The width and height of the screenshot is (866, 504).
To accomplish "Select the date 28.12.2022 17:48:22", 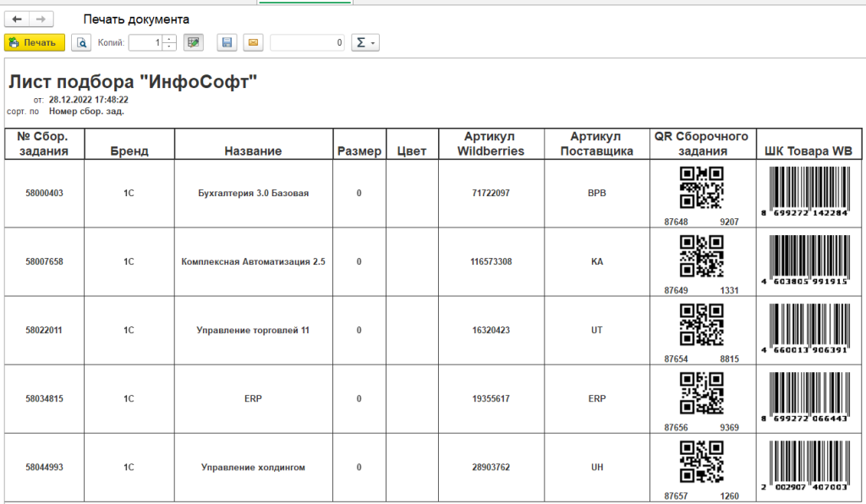I will pos(88,100).
